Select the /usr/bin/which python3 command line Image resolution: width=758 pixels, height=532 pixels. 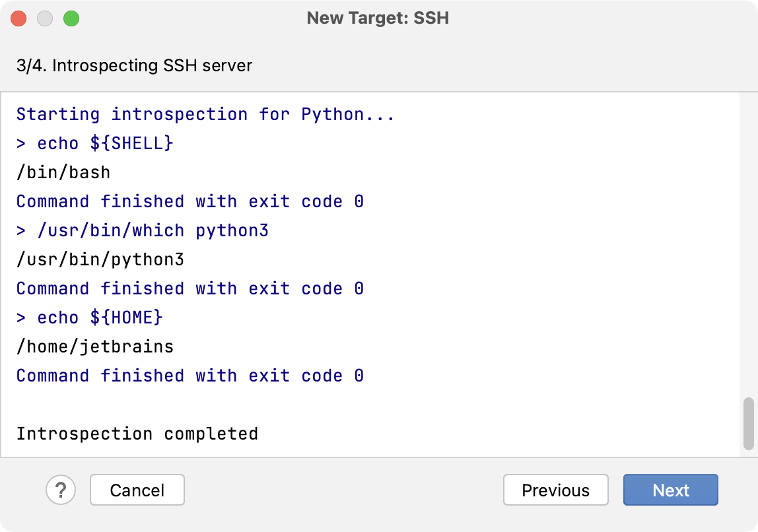pos(142,230)
